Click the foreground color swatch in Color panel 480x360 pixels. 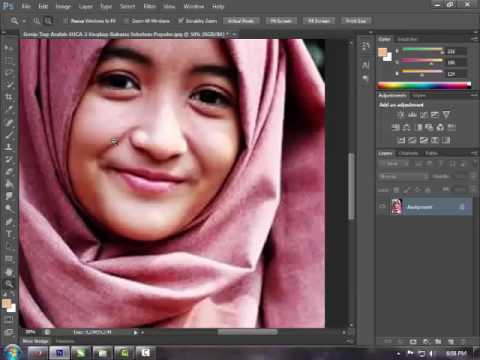pyautogui.click(x=382, y=52)
